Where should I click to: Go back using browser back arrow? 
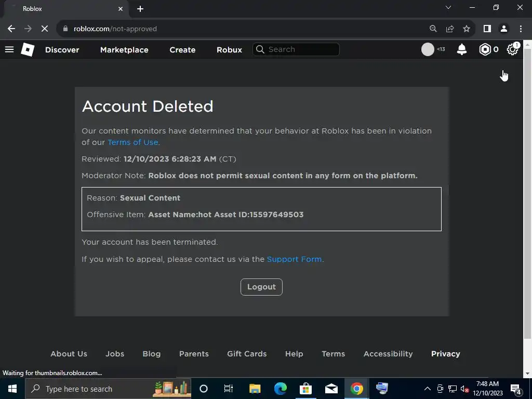click(11, 29)
